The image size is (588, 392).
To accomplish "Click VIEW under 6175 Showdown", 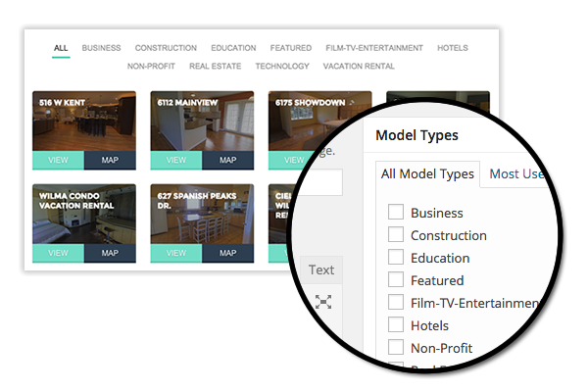I will (292, 160).
